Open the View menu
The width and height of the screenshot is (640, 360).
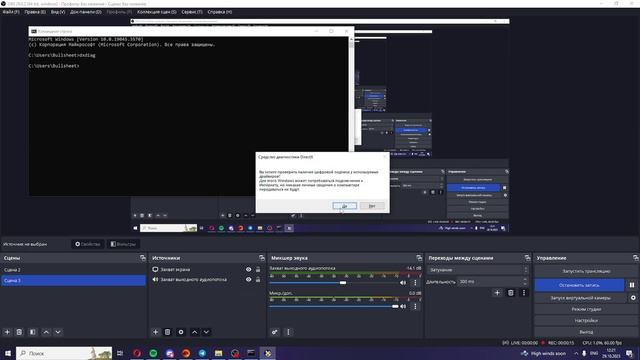click(58, 12)
